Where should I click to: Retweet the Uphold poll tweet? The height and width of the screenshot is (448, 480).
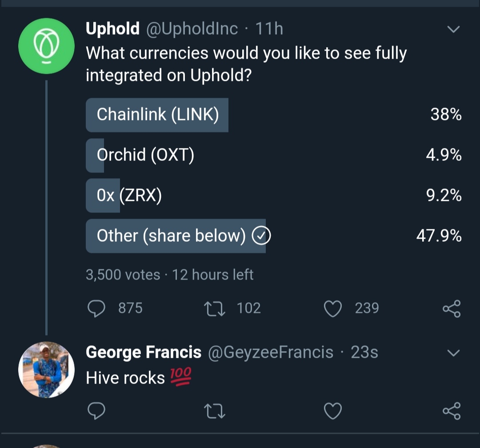coord(215,309)
